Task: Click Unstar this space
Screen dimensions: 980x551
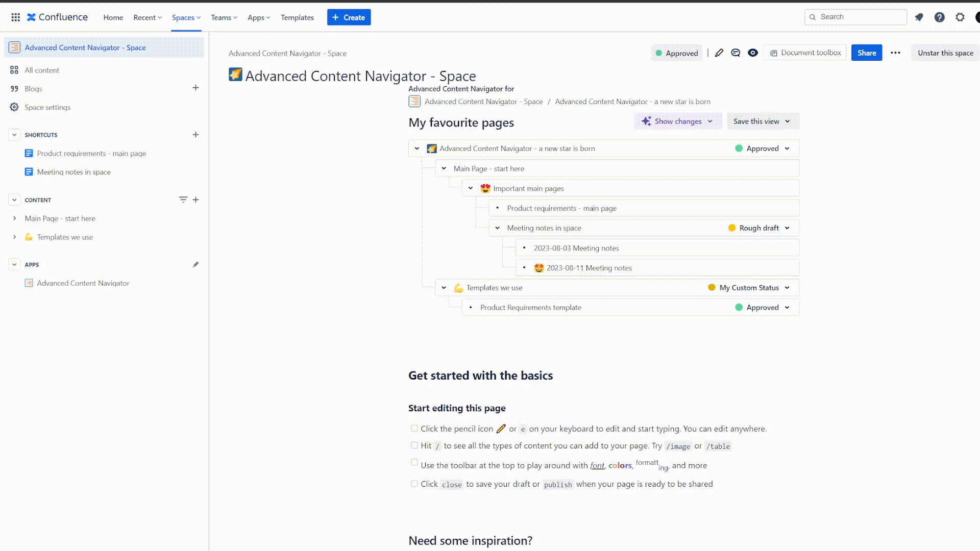Action: [945, 53]
